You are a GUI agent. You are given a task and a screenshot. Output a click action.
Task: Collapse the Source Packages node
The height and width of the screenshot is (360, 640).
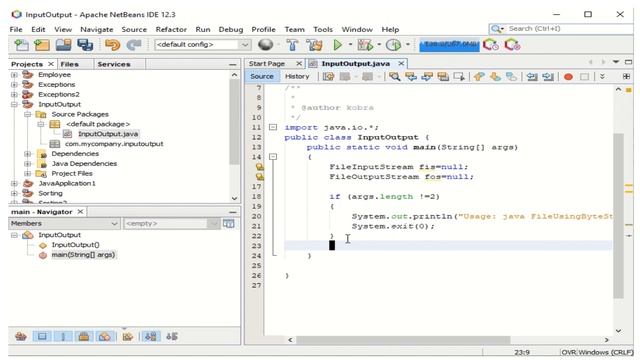[x=27, y=114]
